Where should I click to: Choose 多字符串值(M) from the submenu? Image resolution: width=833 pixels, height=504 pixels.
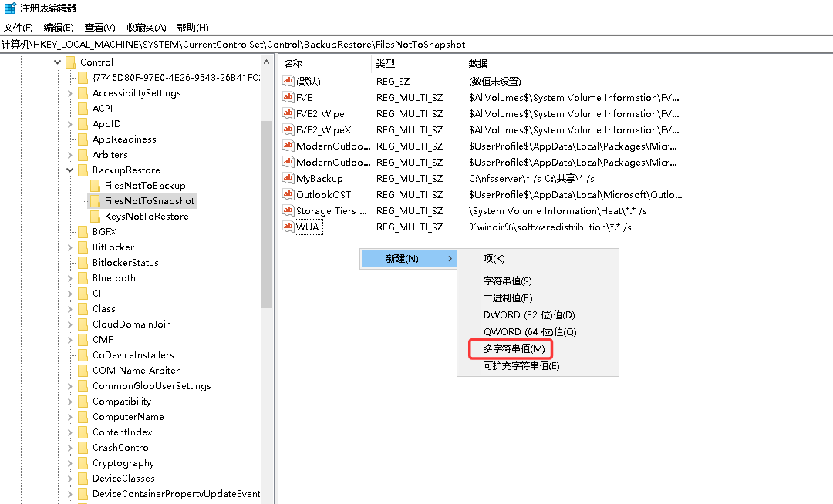pyautogui.click(x=514, y=348)
